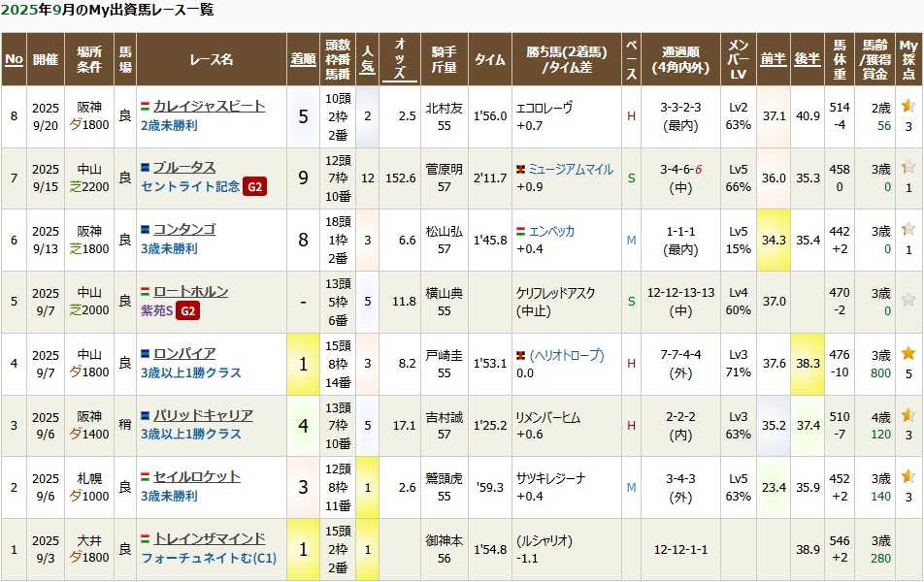Screen dimensions: 924x582
Task: Sort by 後半 column header
Action: pos(808,59)
